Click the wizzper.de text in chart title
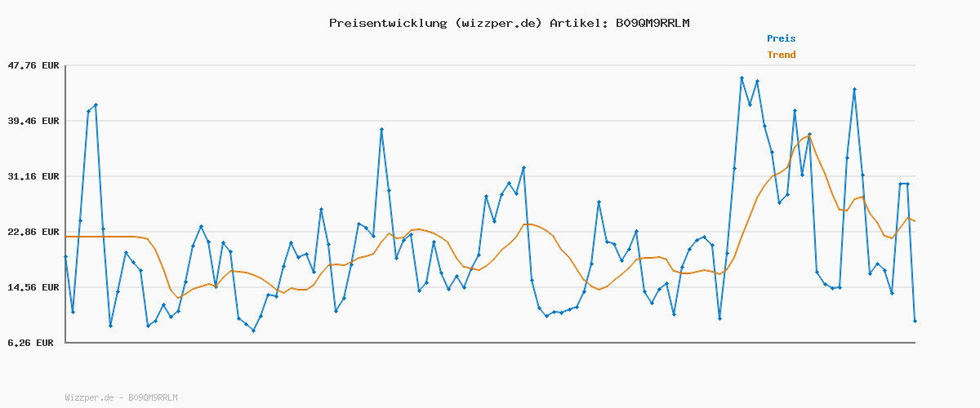 [x=496, y=23]
